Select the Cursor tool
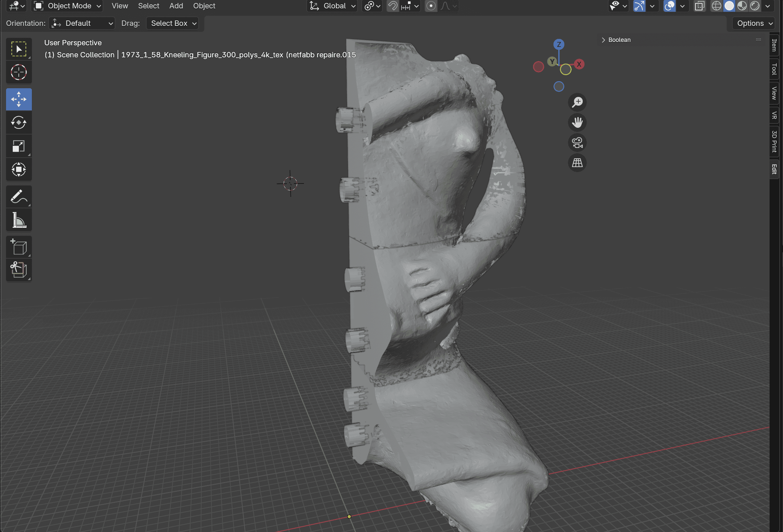 coord(18,72)
